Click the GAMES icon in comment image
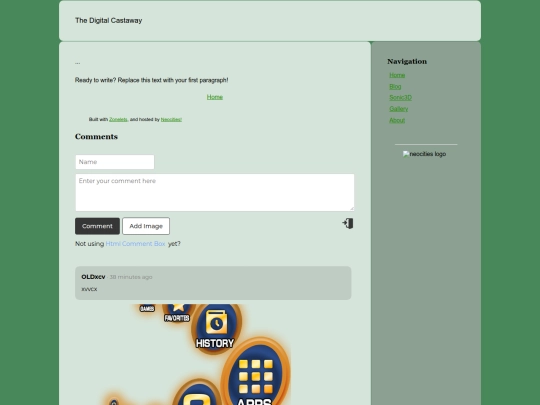Screen dimensions: 540x405 (147, 308)
